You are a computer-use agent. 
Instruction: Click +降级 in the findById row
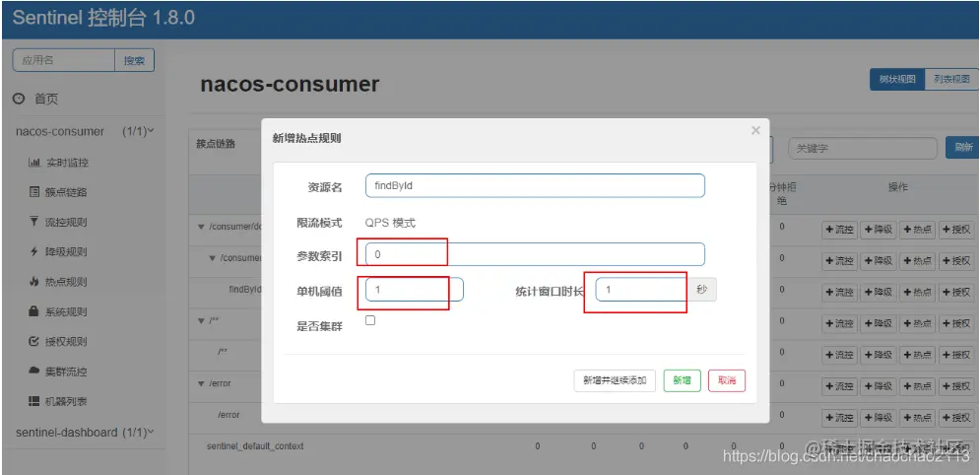tap(879, 292)
